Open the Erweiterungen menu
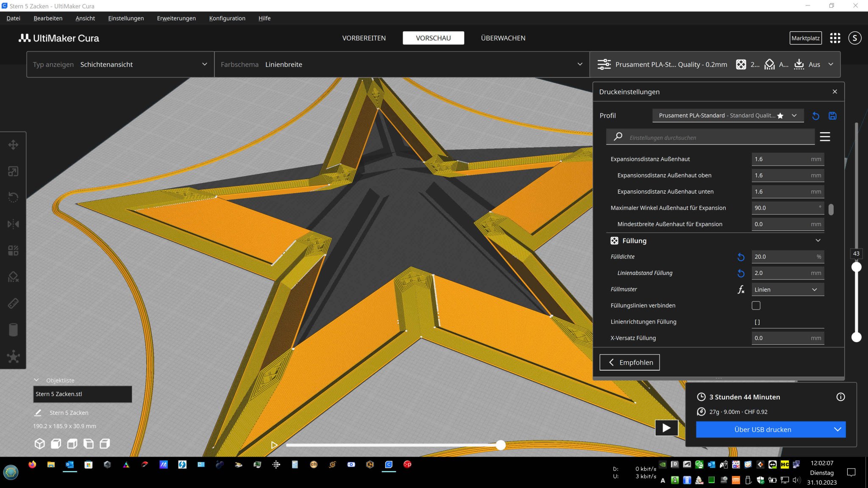The width and height of the screenshot is (868, 488). tap(176, 18)
